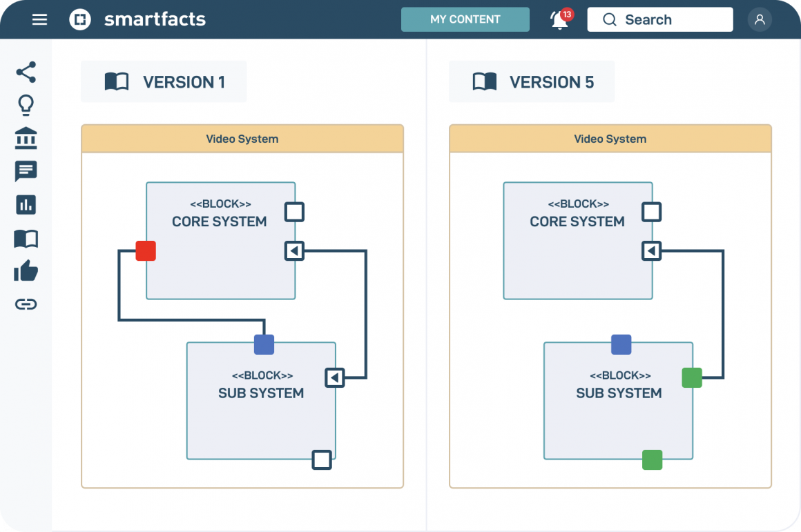Click the institution icon in the sidebar
The image size is (801, 532).
coord(26,138)
